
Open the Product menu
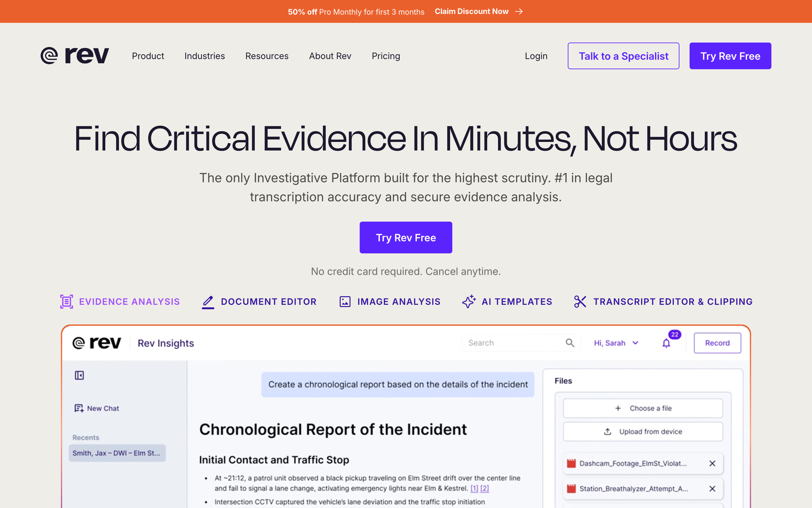pos(148,56)
